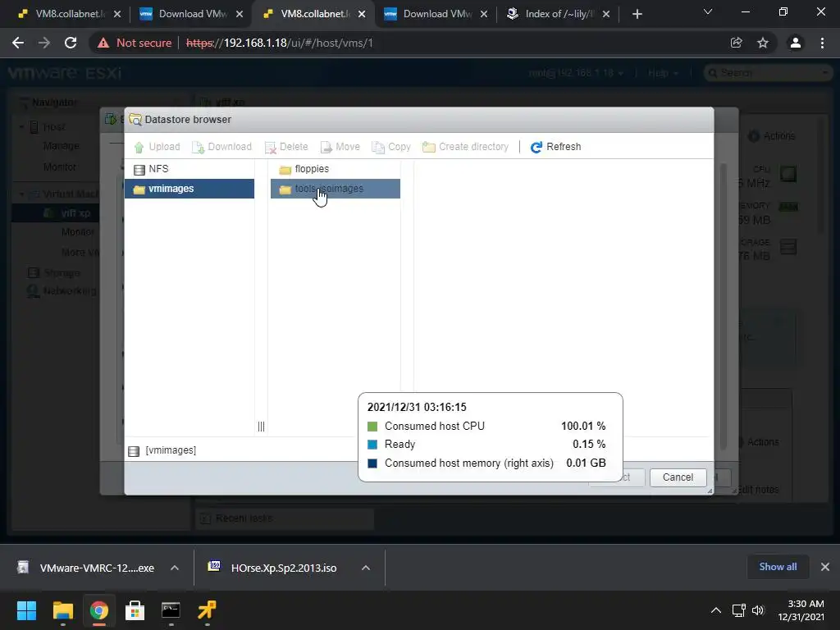
Task: Click Delete in Datastore browser toolbar
Action: tap(286, 147)
